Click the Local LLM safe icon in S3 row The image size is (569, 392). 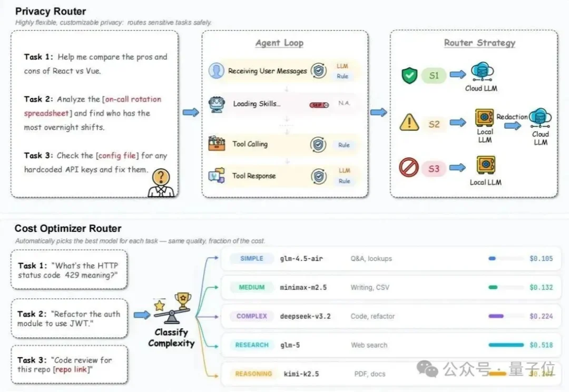click(x=485, y=165)
